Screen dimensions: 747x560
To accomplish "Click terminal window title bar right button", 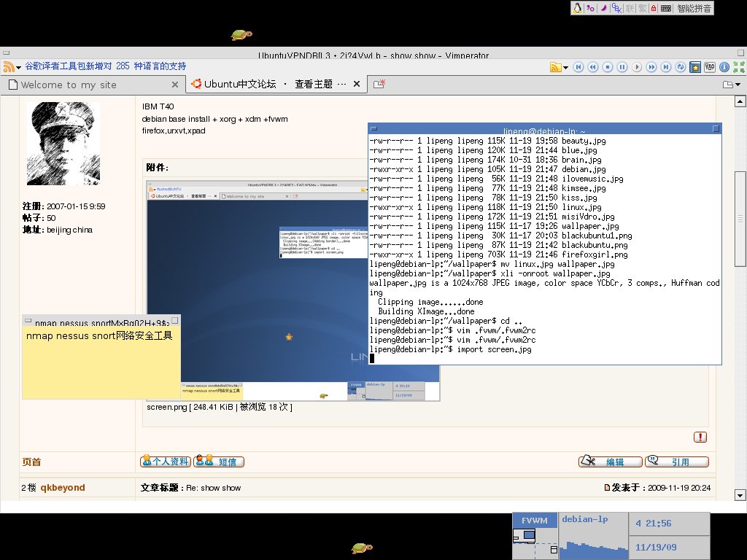I will (716, 128).
